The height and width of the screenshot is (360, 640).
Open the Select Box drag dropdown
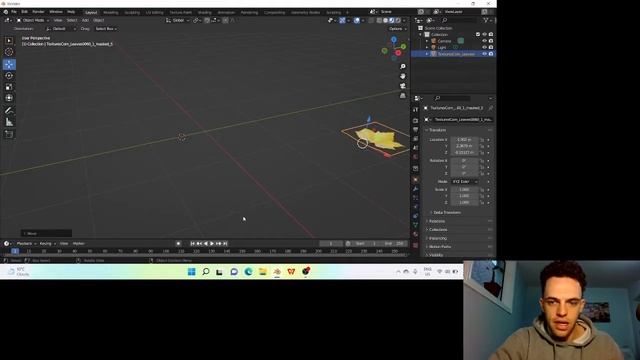point(106,29)
